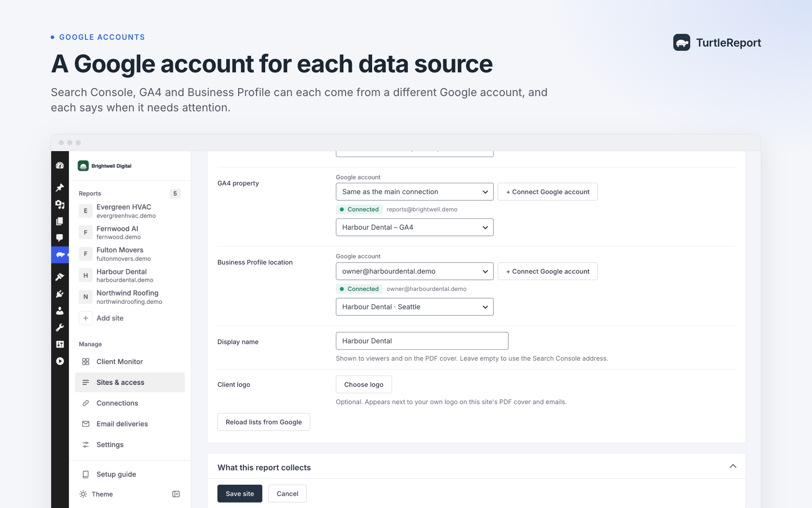Go to Connections in the Manage menu
812x508 pixels.
[130, 403]
